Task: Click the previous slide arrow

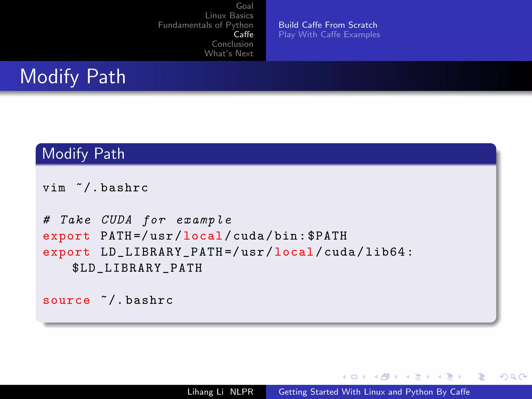Action: click(x=344, y=377)
